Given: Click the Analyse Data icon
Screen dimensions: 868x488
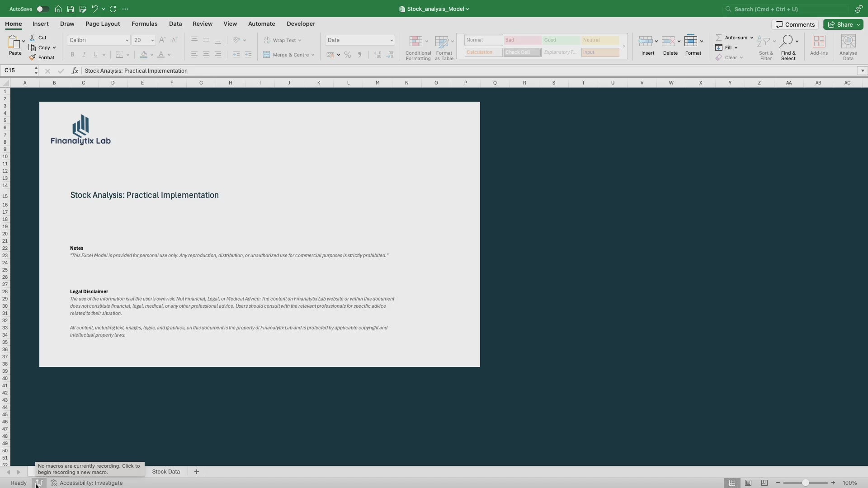Looking at the screenshot, I should click(x=848, y=42).
